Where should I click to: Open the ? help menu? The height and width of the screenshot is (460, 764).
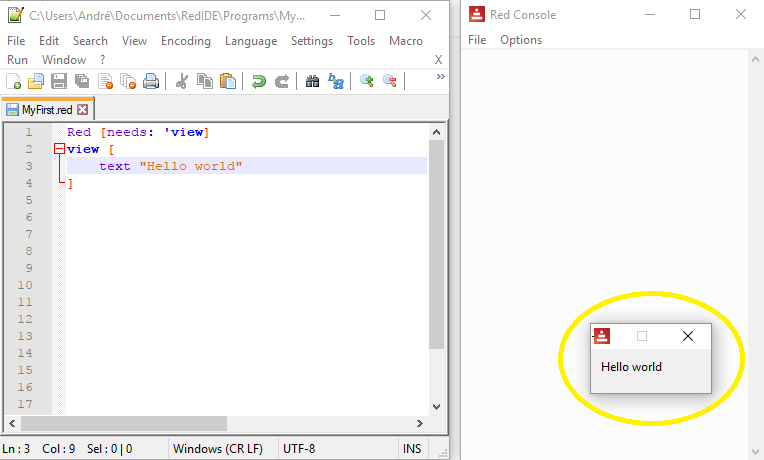tap(102, 60)
